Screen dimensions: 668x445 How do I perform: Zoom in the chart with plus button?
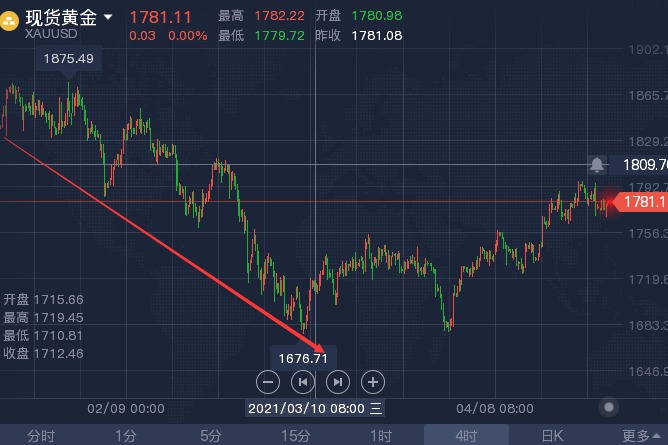372,381
